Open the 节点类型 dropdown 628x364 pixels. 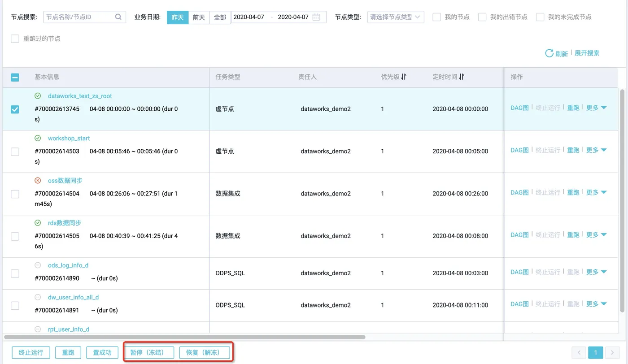click(x=396, y=17)
